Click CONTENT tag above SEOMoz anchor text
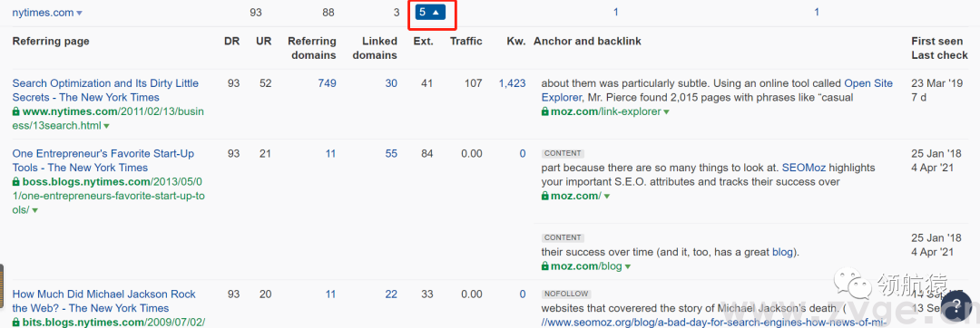 563,153
